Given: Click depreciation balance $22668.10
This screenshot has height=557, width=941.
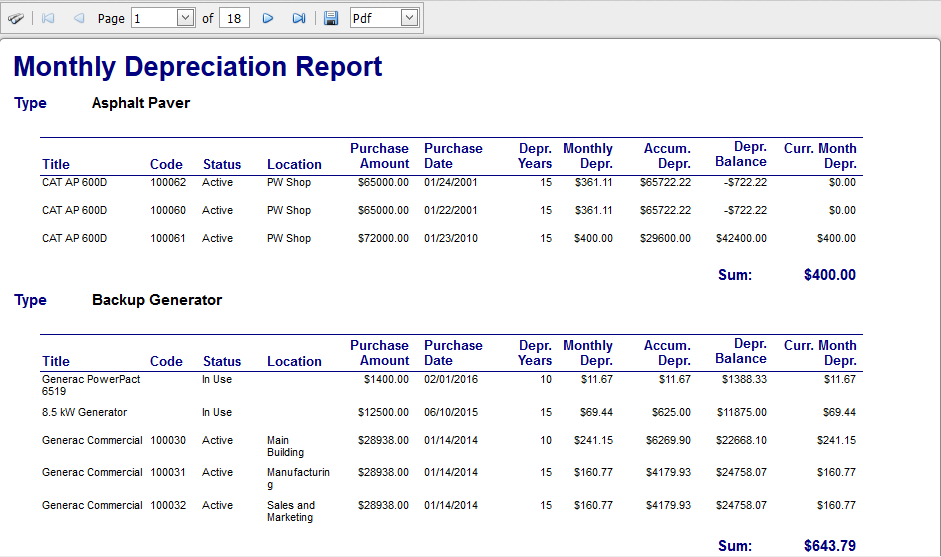Looking at the screenshot, I should pos(741,441).
